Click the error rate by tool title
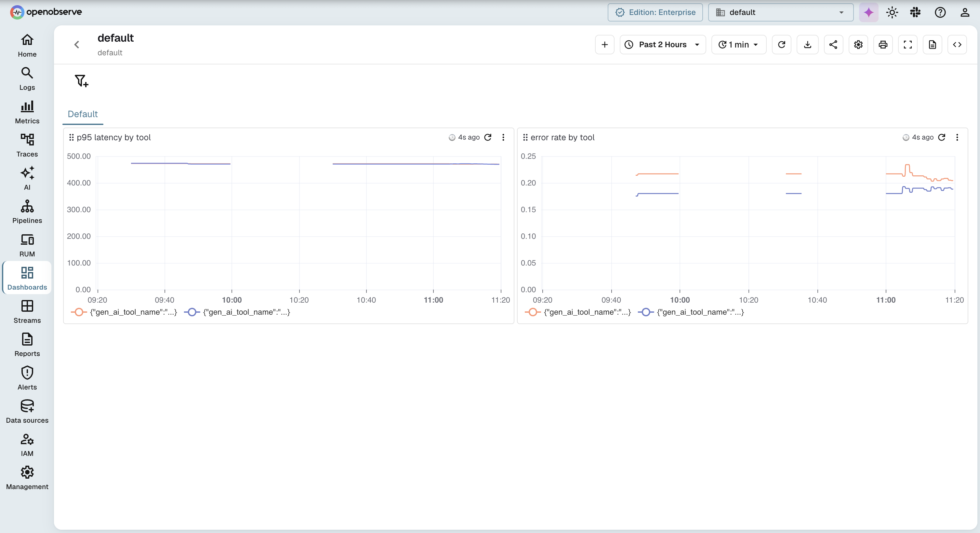 click(x=562, y=137)
